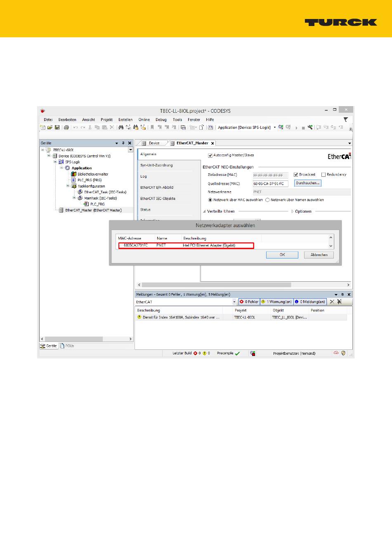The width and height of the screenshot is (392, 555).
Task: Click the Print toolbar icon
Action: [66, 128]
